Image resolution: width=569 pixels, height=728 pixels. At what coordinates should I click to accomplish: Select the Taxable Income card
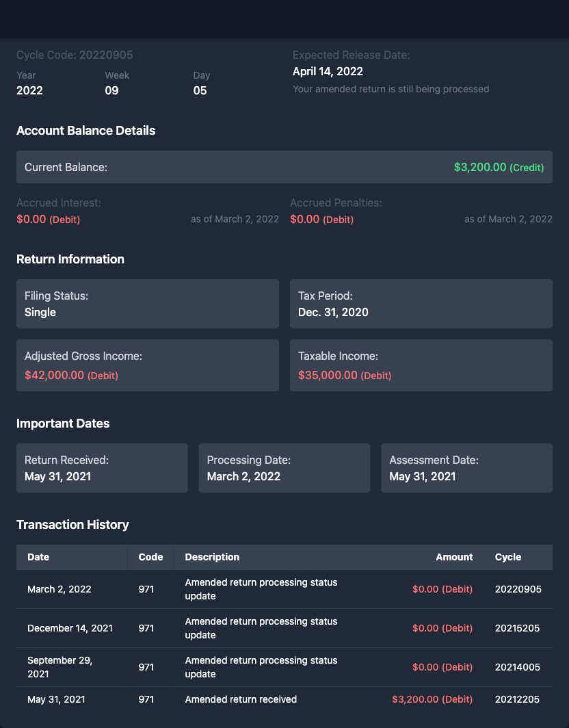421,365
